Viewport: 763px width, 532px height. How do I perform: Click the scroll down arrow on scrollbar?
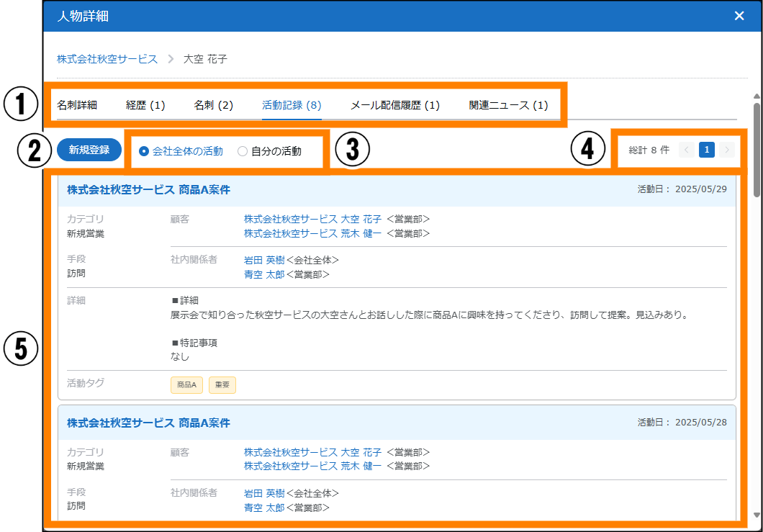tap(757, 515)
